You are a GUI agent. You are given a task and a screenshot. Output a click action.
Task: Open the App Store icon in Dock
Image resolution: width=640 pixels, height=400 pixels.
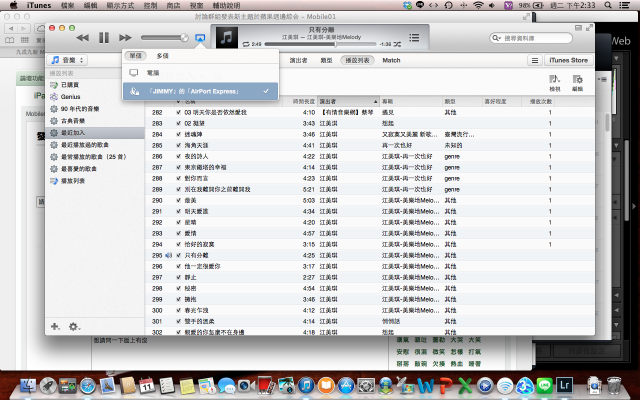[x=346, y=386]
